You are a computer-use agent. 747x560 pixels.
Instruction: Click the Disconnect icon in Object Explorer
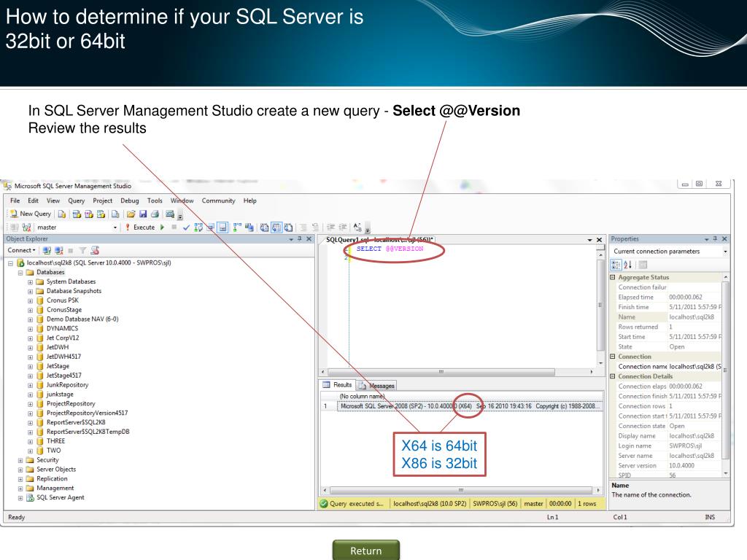pyautogui.click(x=58, y=251)
